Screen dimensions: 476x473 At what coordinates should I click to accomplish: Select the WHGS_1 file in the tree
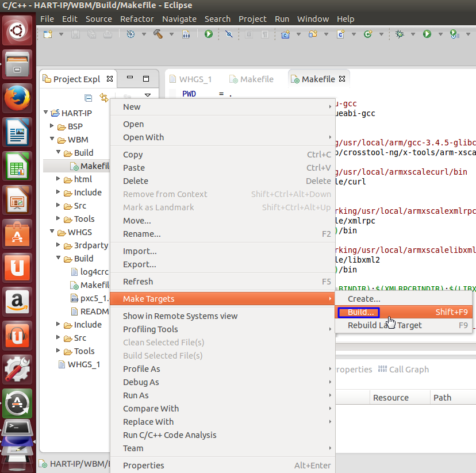coord(79,364)
